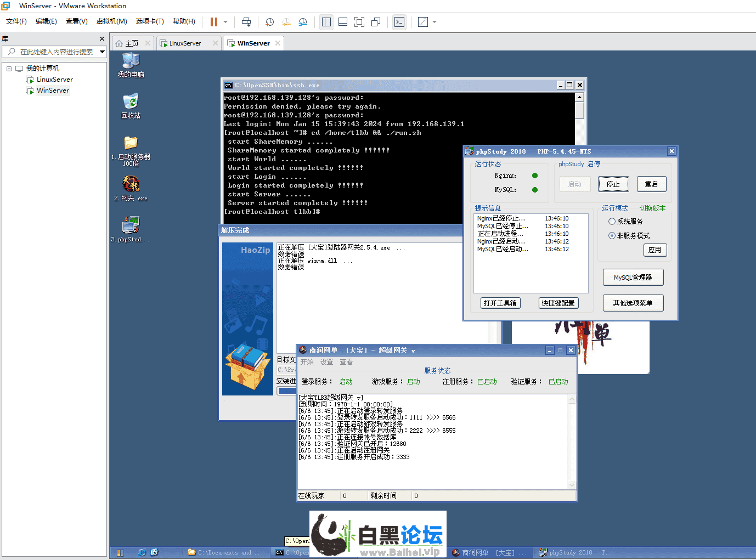Screen dimensions: 756x560
Task: Open power options dropdown next to pause
Action: (225, 22)
